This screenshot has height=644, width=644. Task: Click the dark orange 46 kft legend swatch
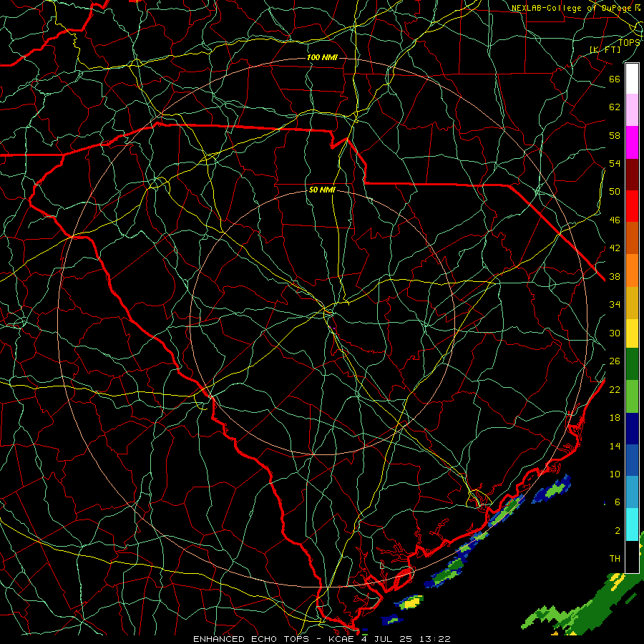tap(632, 238)
